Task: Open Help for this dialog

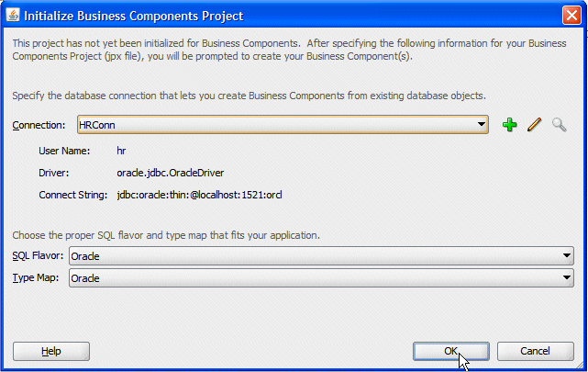Action: 51,351
